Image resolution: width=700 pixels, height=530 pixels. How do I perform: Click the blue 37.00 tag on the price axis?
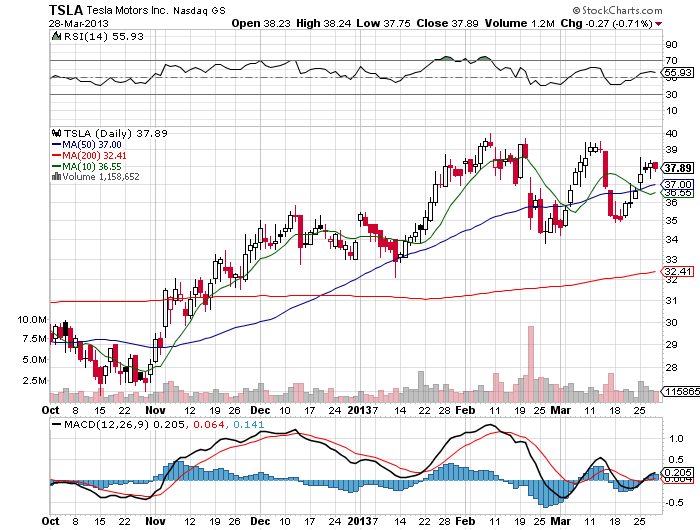pos(678,184)
